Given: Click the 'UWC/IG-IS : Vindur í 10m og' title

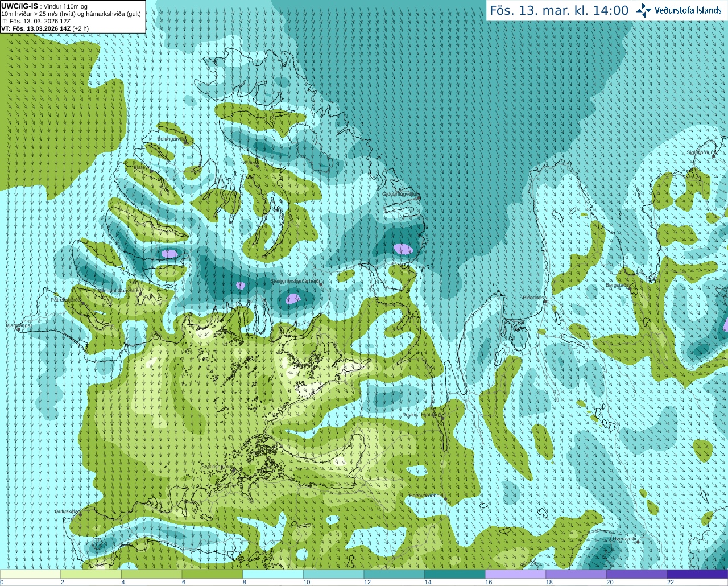Looking at the screenshot, I should (x=44, y=6).
